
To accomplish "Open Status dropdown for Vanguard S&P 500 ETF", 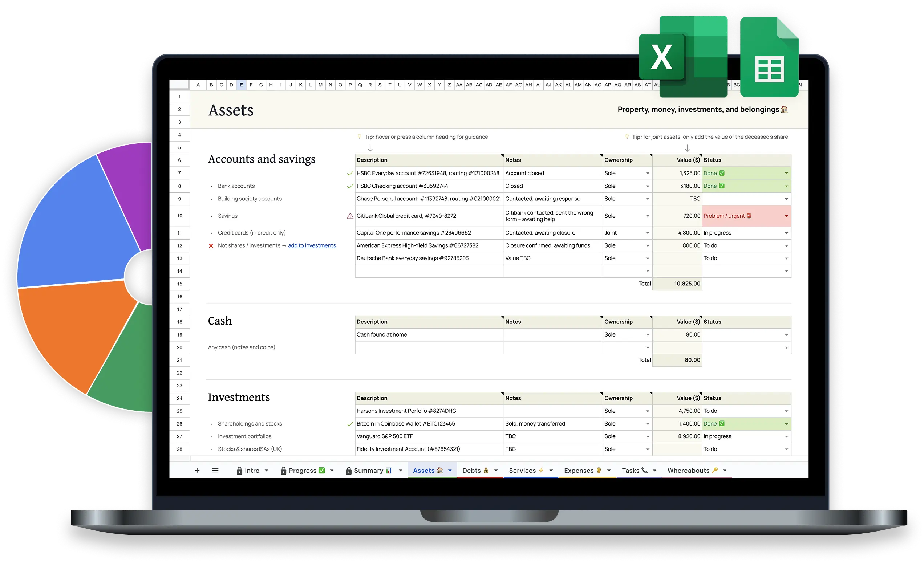I will (x=786, y=436).
